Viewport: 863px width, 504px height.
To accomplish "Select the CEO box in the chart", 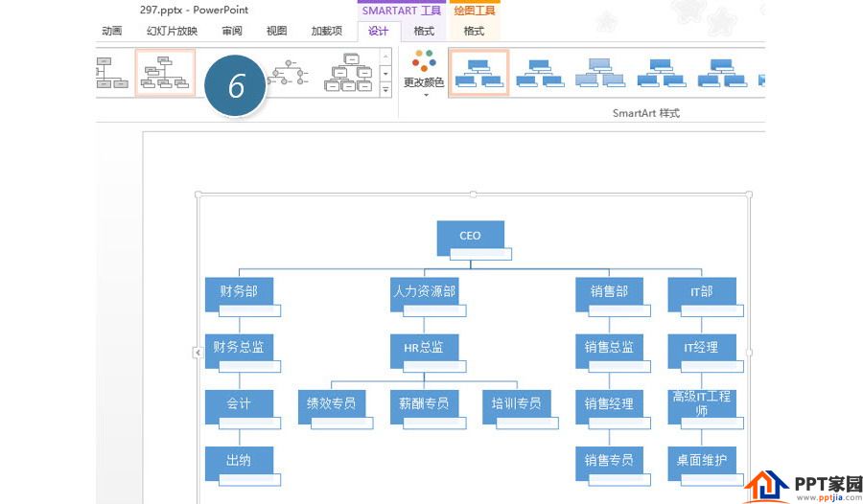I will [471, 238].
